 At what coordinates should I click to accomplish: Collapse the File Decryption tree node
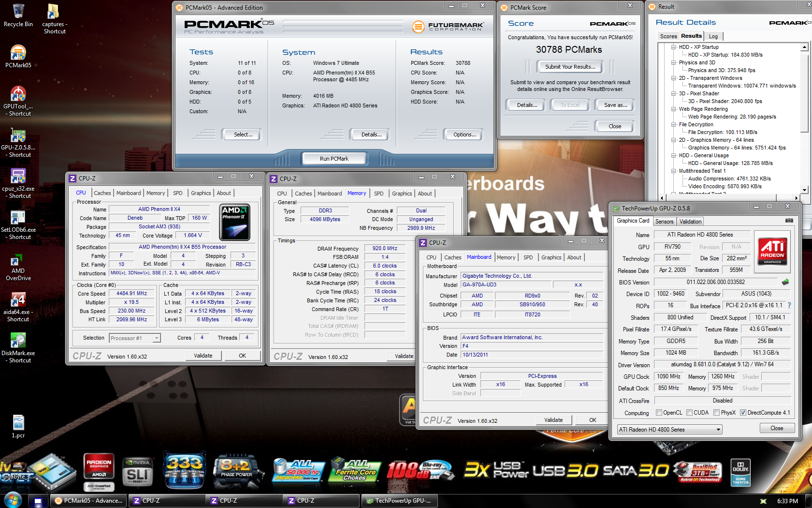point(673,124)
